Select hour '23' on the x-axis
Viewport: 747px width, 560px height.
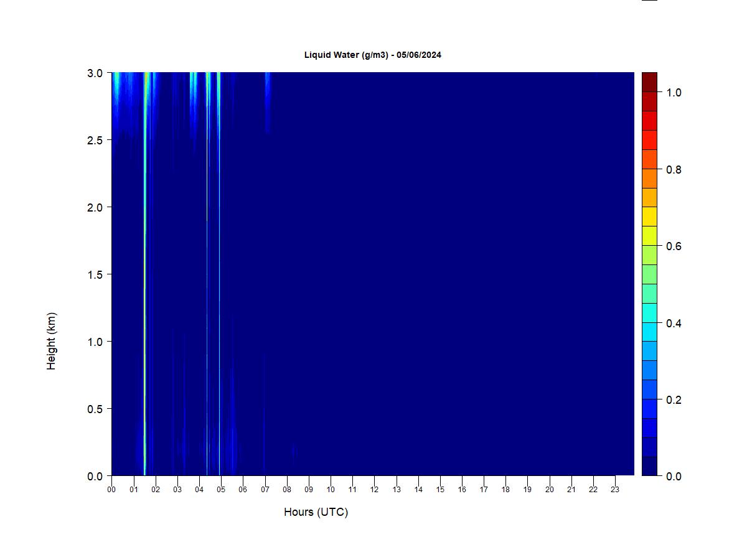tap(615, 490)
